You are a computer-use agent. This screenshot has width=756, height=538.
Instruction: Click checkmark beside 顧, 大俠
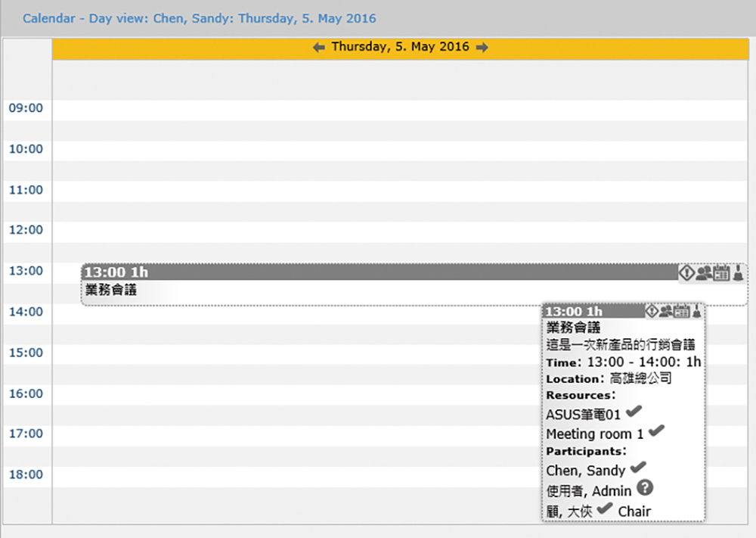(604, 508)
